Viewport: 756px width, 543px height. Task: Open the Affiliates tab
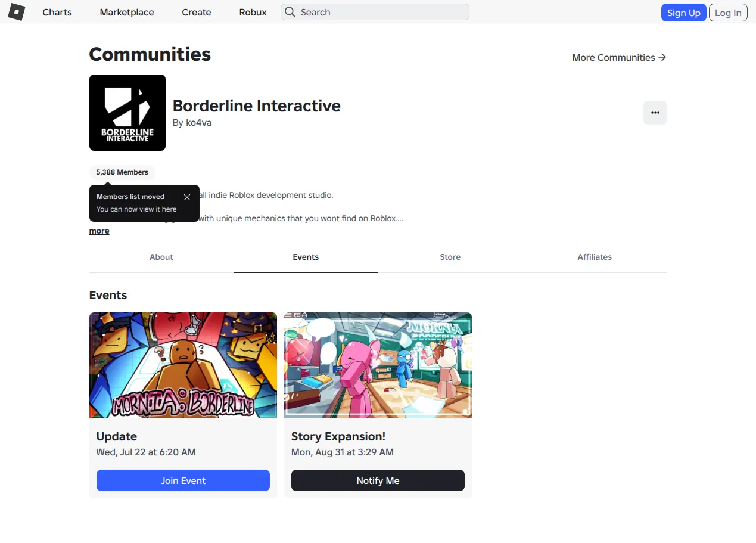[595, 257]
